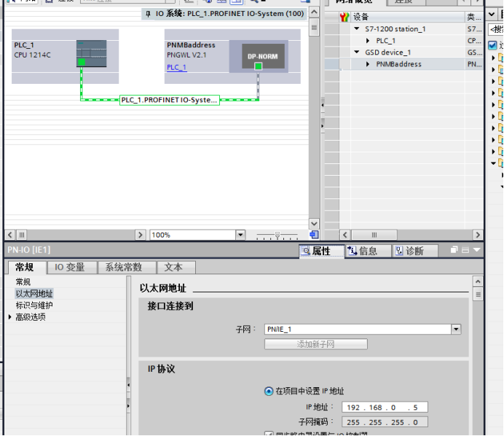Click the inspector window layout icon
Viewport: 504px width, 436px height.
pos(465,250)
